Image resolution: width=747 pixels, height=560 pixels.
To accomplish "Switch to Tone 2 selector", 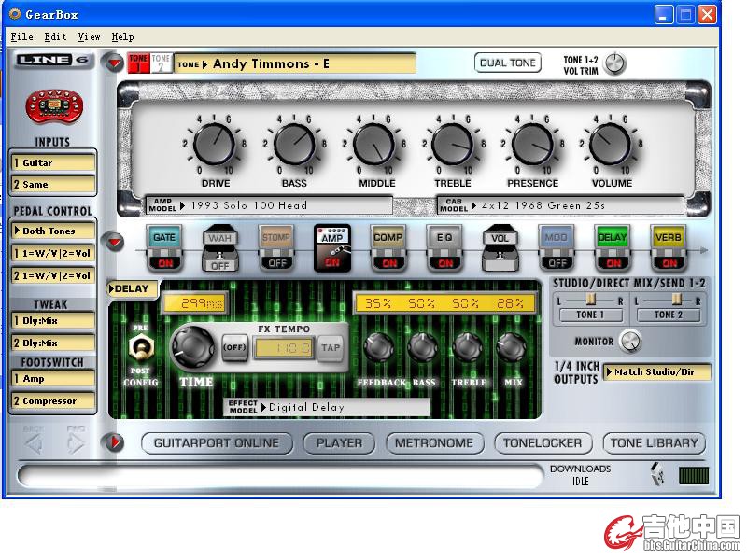I will (162, 63).
